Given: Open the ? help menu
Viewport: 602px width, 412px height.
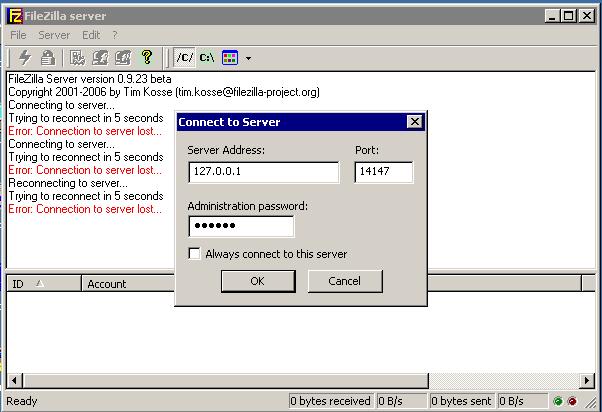Looking at the screenshot, I should click(x=115, y=35).
